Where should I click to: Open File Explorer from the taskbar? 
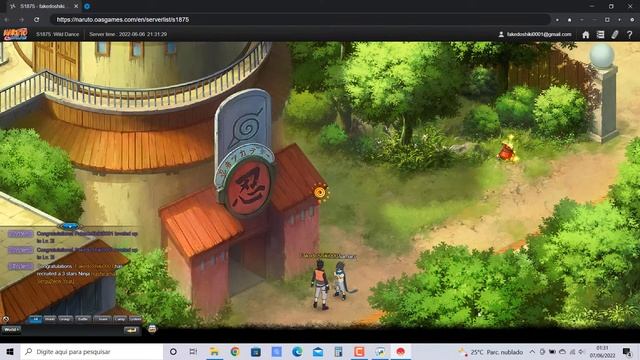point(214,351)
